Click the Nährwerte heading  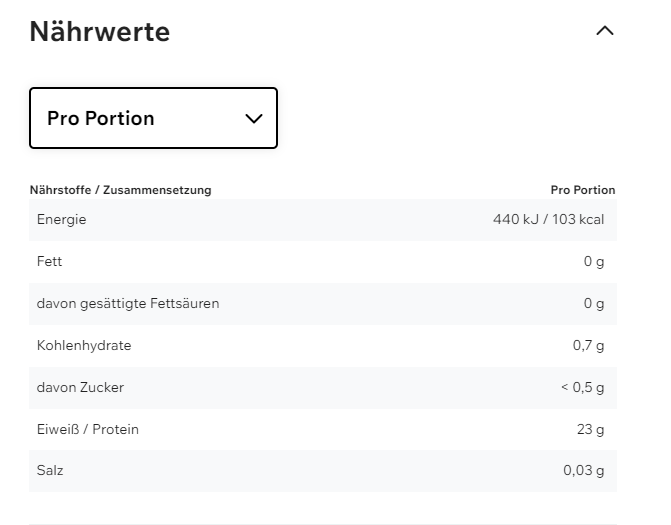pyautogui.click(x=99, y=32)
